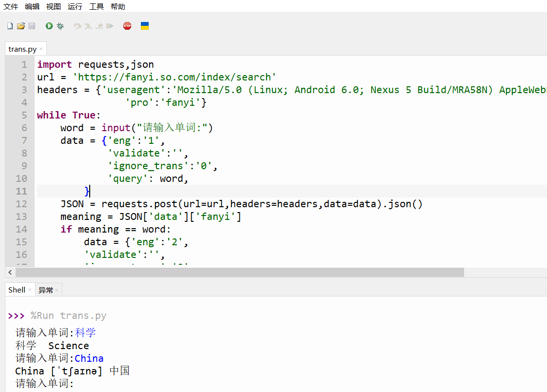Click 'requests.post' on line 12
This screenshot has width=547, height=392.
point(139,204)
